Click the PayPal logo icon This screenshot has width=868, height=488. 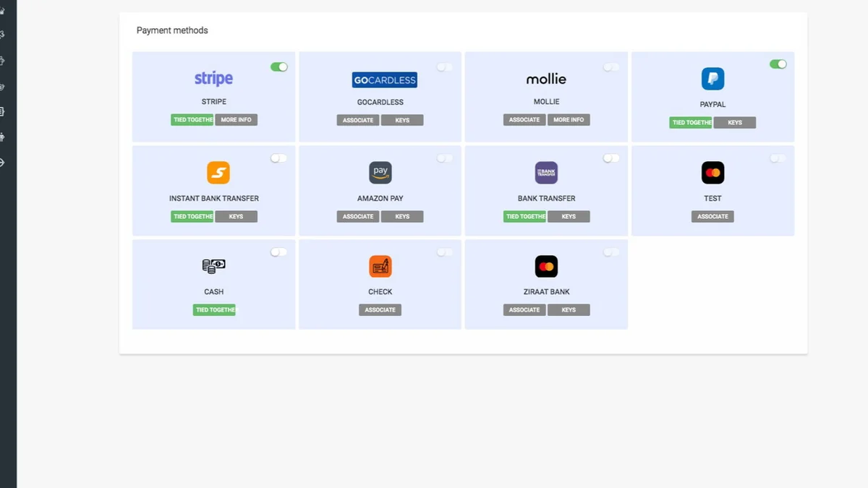[712, 79]
